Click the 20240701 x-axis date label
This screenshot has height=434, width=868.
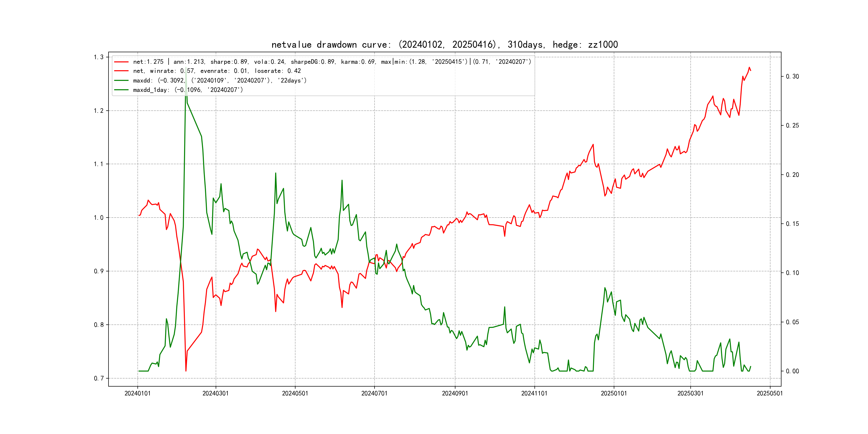point(374,393)
